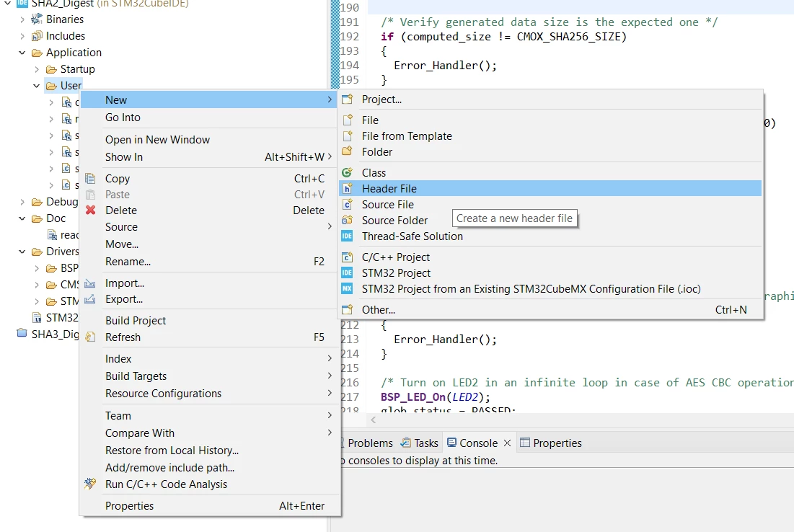Click the Source File icon in the New submenu
794x532 pixels.
pyautogui.click(x=347, y=204)
